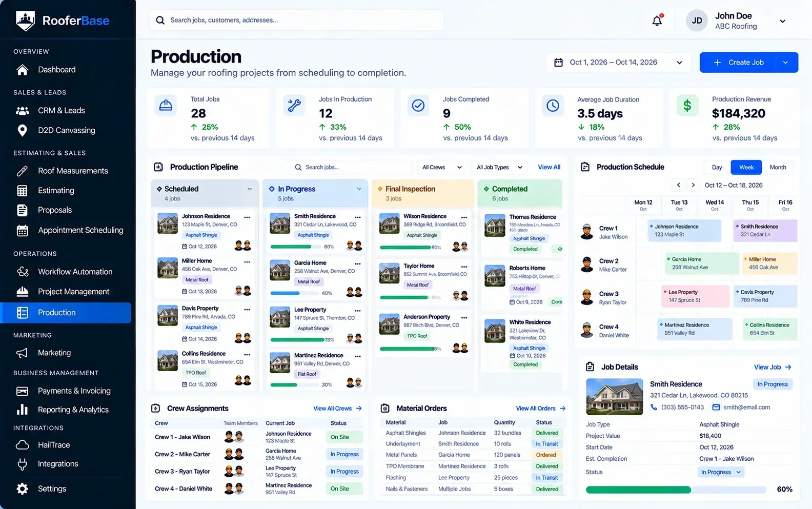812x509 pixels.
Task: Switch schedule to Week view
Action: 746,168
